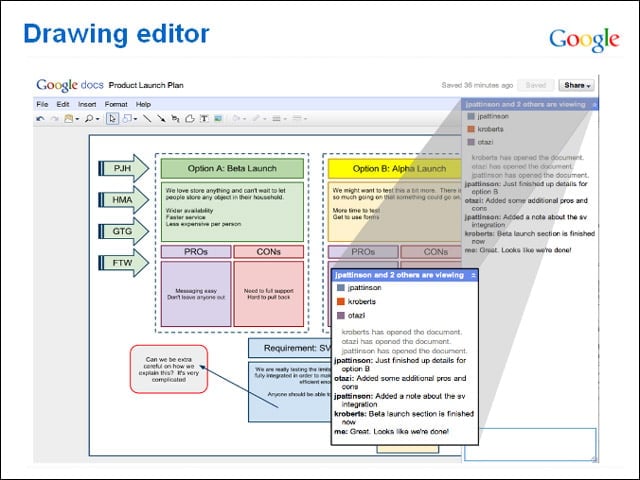Open the Format menu
The width and height of the screenshot is (640, 480).
coord(116,104)
